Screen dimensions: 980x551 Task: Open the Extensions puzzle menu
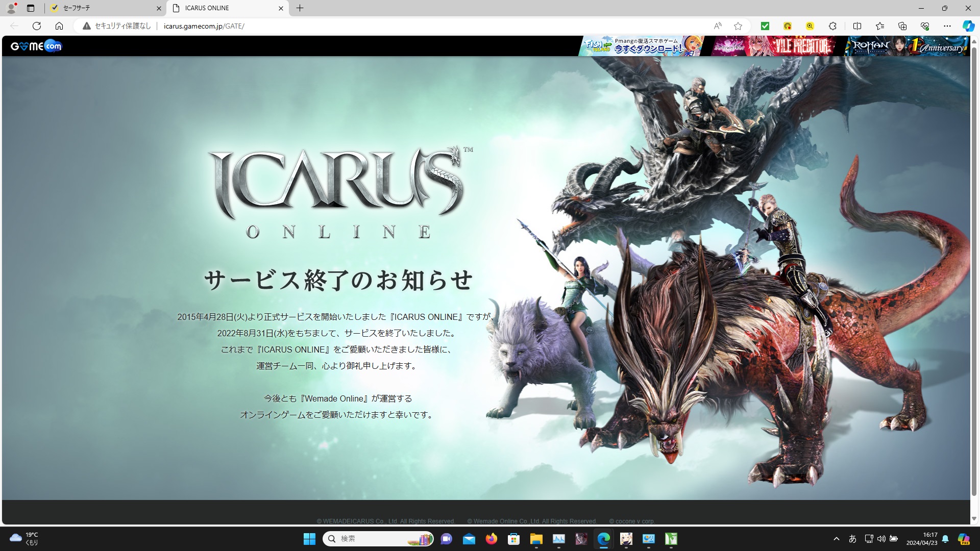point(832,26)
